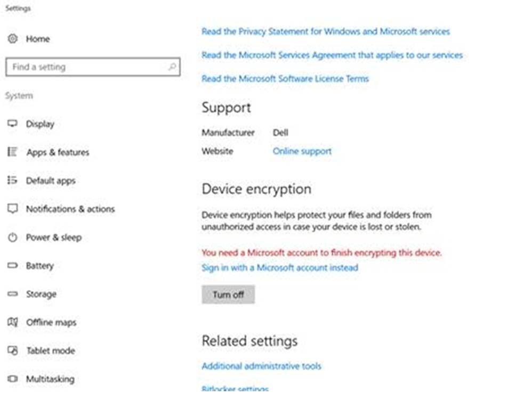Open Display settings from the sidebar
Screen dimensions: 532x401
[x=39, y=124]
